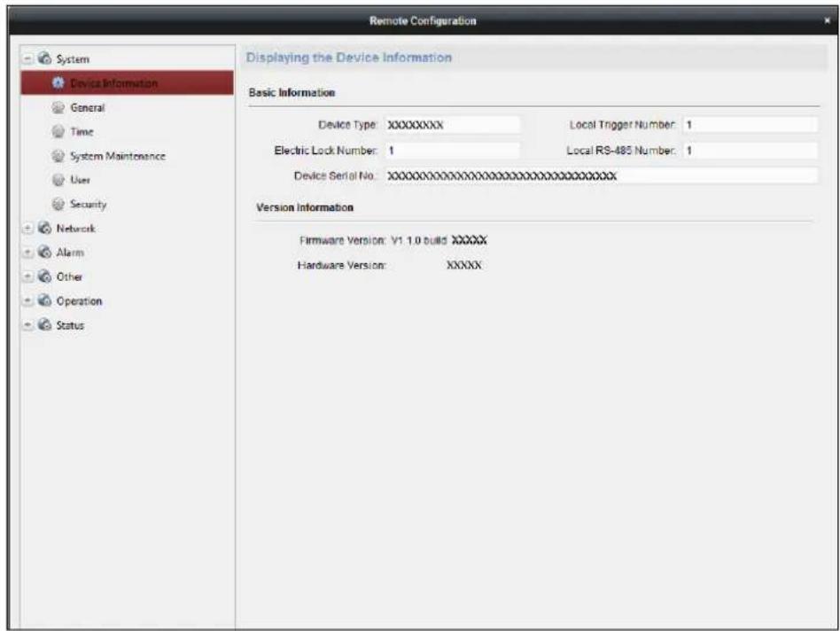840x631 pixels.
Task: Close the Remote Configuration window
Action: (827, 20)
